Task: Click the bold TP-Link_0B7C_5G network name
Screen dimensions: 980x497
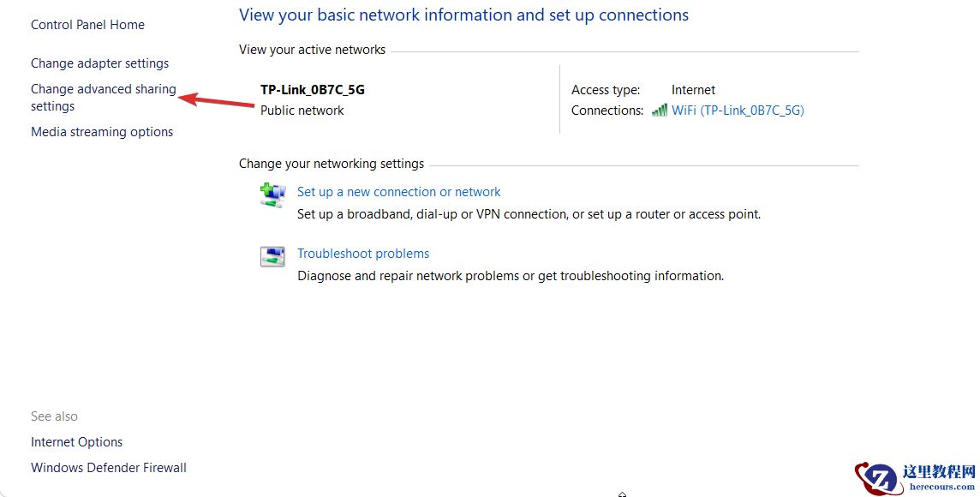Action: click(313, 90)
